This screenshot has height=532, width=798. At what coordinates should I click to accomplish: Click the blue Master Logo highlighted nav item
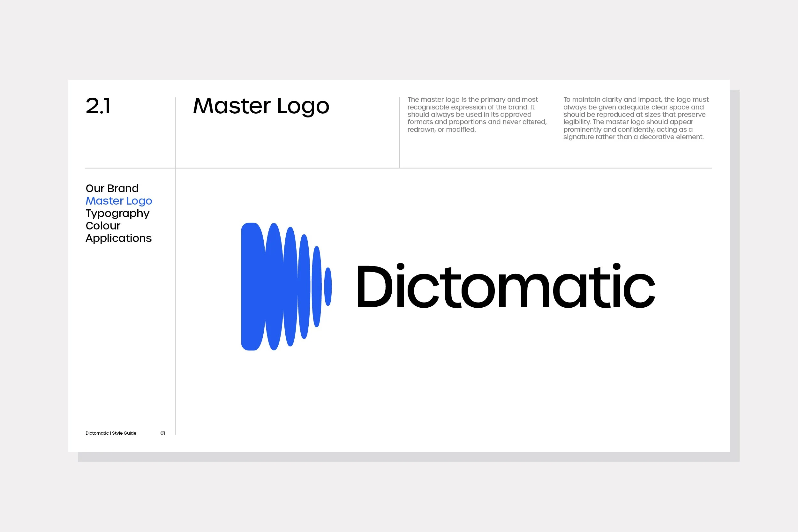pos(119,200)
